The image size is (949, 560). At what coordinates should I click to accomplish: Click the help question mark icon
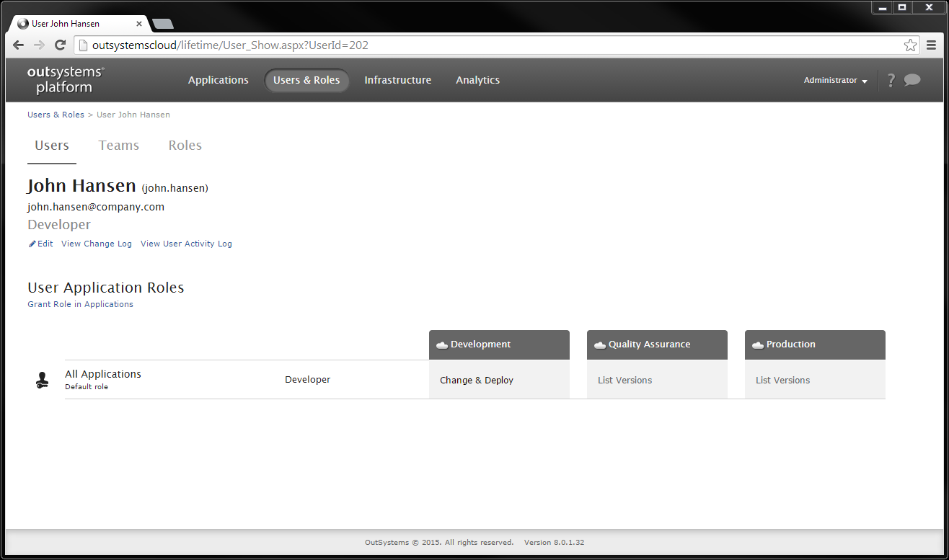click(891, 80)
